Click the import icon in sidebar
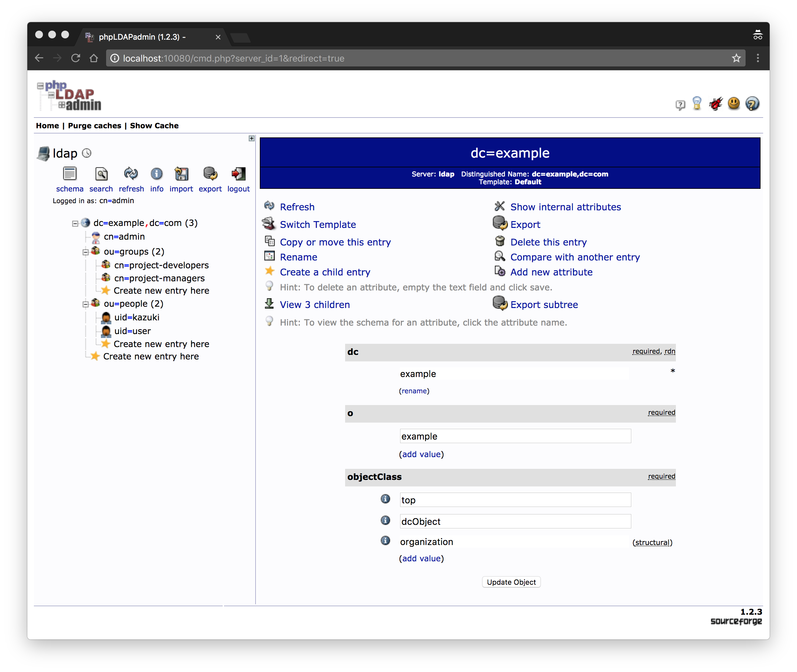 click(181, 174)
